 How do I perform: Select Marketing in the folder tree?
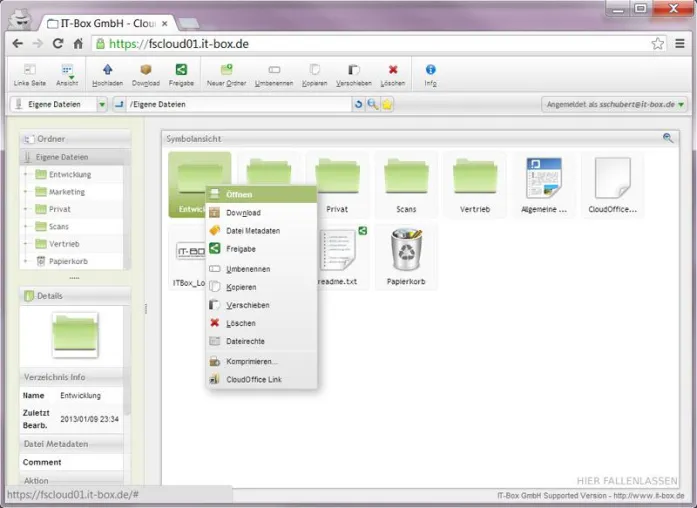[67, 192]
